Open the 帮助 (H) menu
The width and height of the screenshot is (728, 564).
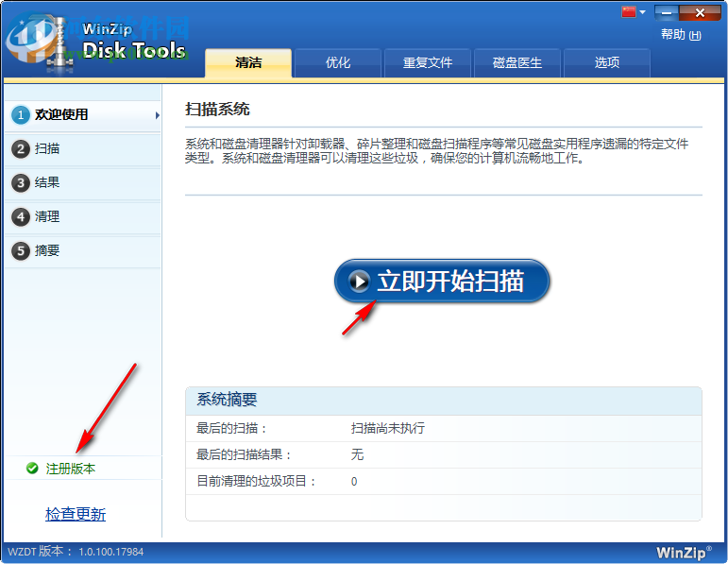(x=681, y=35)
